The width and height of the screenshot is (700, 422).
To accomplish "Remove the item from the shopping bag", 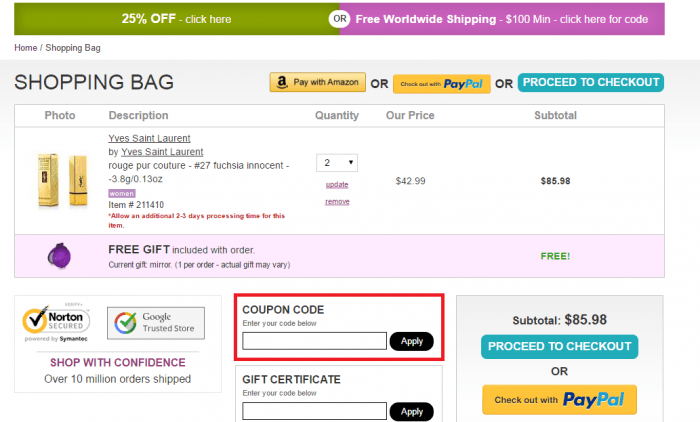I will tap(337, 201).
